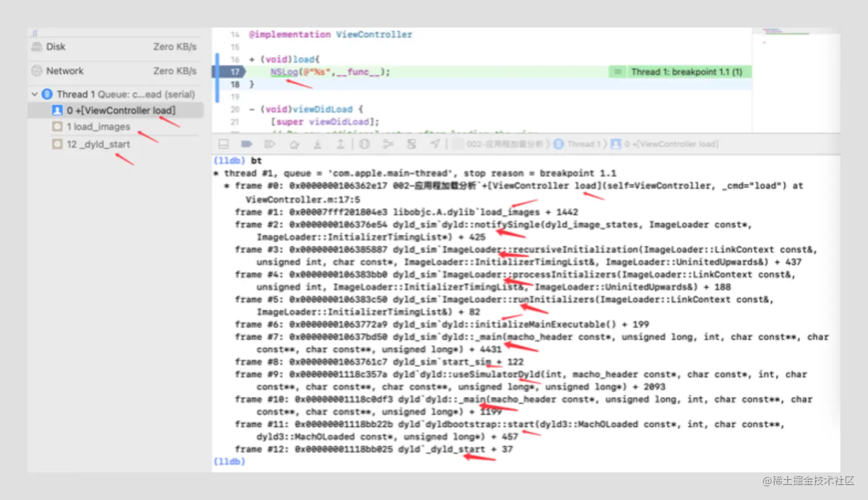This screenshot has width=868, height=500.
Task: Click 'frame #1' load_images line in console
Action: point(406,212)
